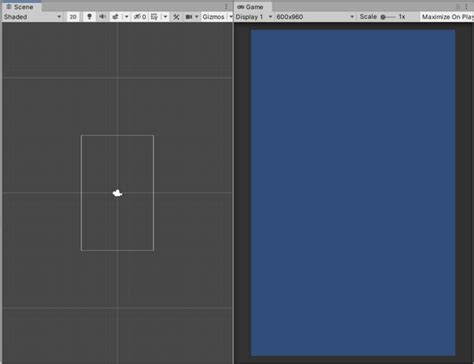This screenshot has height=364, width=474.
Task: Toggle the Game panel lock icon
Action: pos(458,7)
